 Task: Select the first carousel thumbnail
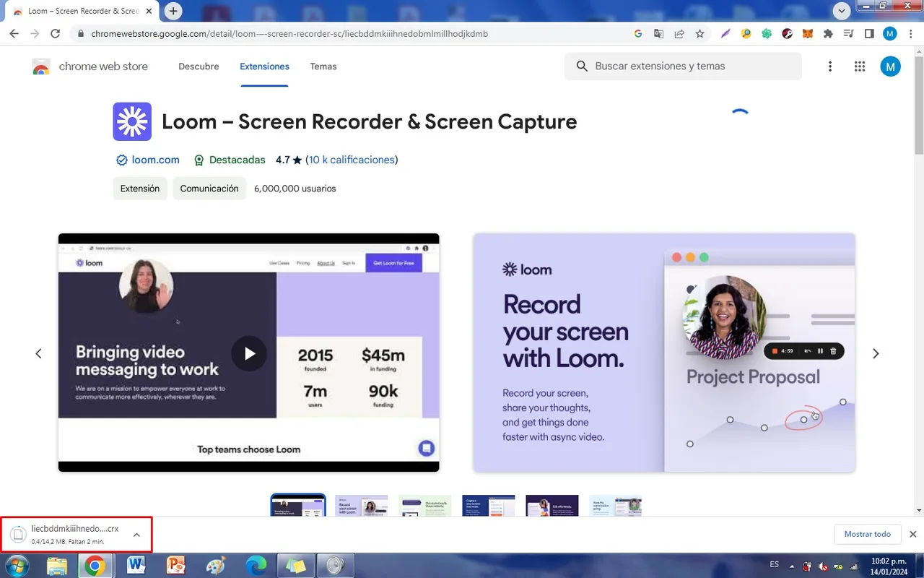point(298,506)
